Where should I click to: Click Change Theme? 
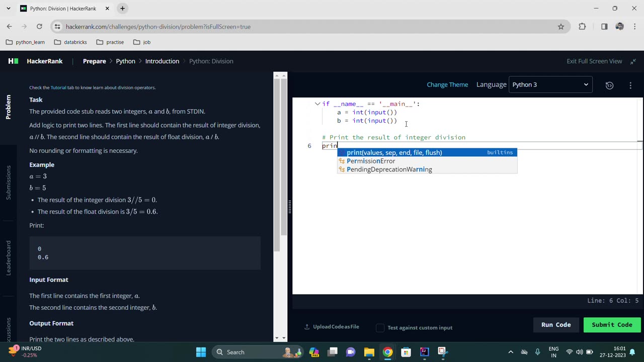(447, 84)
